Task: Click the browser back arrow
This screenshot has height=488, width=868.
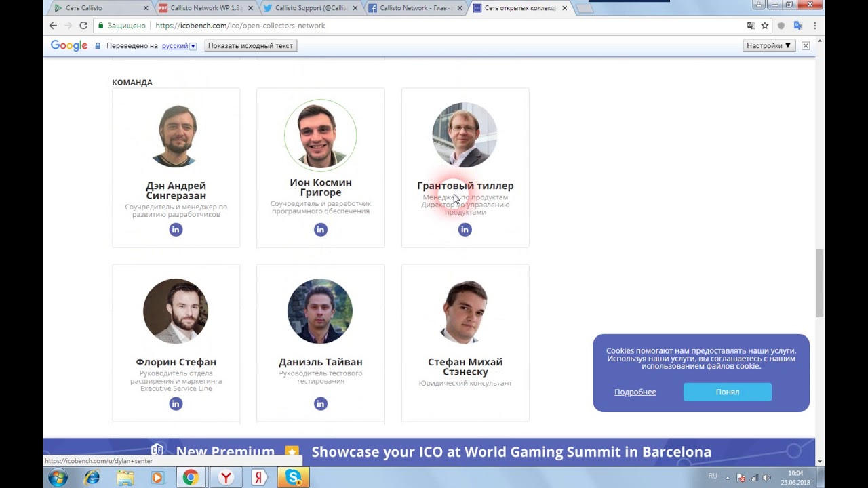Action: click(53, 26)
